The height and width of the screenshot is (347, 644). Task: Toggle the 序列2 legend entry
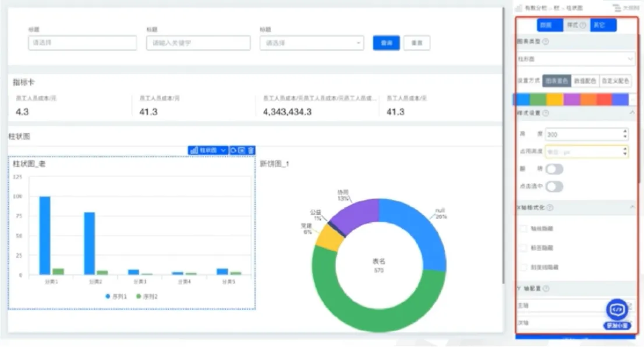[147, 296]
